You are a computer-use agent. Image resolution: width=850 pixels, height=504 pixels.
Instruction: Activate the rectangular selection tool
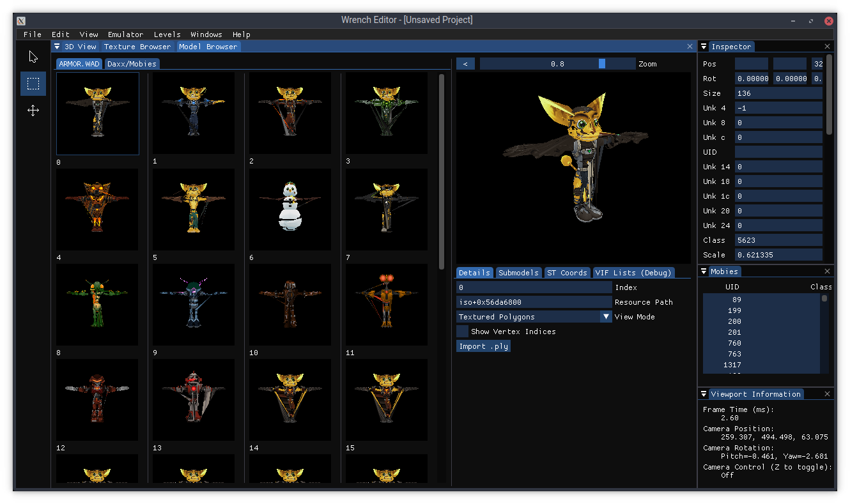pos(33,84)
